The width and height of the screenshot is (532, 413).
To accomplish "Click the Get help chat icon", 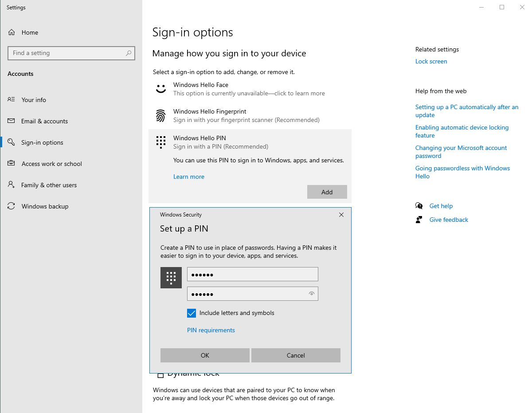I will coord(419,206).
